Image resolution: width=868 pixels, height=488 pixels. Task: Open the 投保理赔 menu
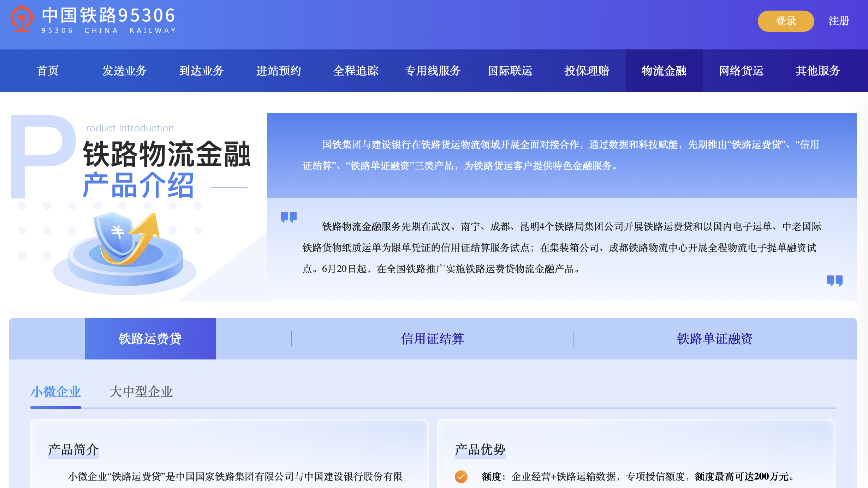(x=587, y=71)
